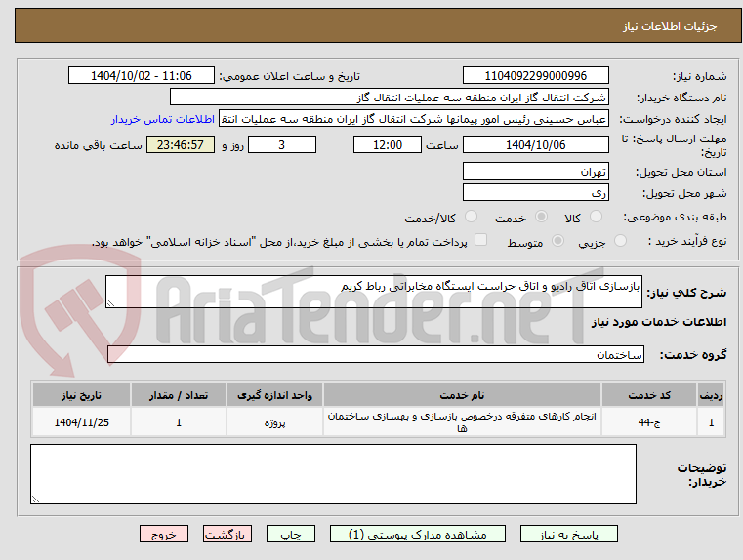This screenshot has width=743, height=560.
Task: Click the استان محل تحویل field تهران
Action: tap(535, 172)
